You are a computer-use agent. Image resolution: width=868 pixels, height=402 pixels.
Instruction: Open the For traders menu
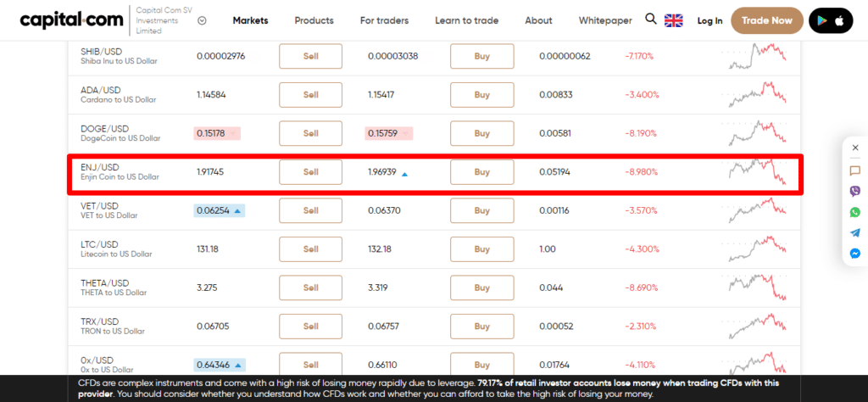(384, 20)
